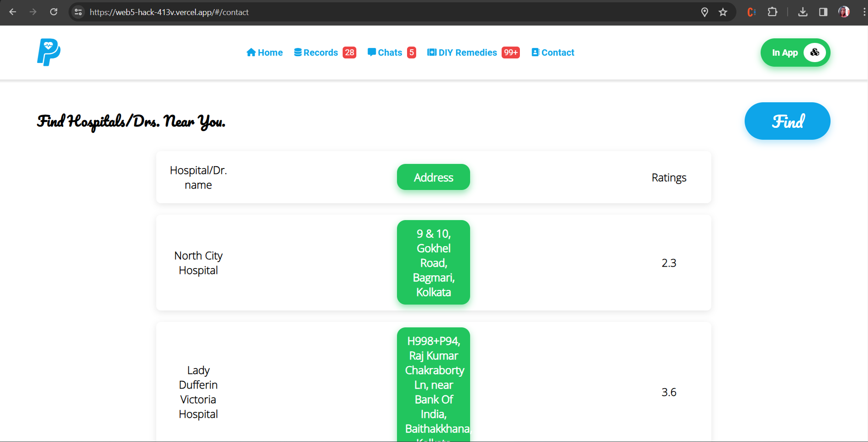Click the Hospital/Dr. name column header
This screenshot has width=868, height=442.
coord(198,178)
